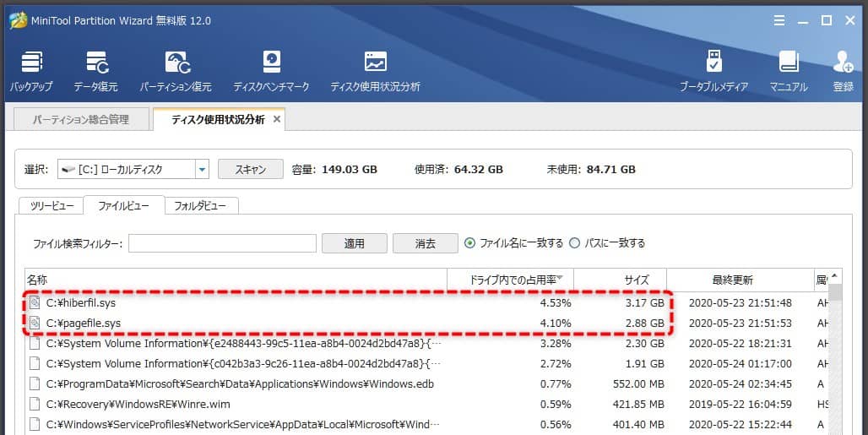Minimize the Partition Wizard window

click(803, 20)
